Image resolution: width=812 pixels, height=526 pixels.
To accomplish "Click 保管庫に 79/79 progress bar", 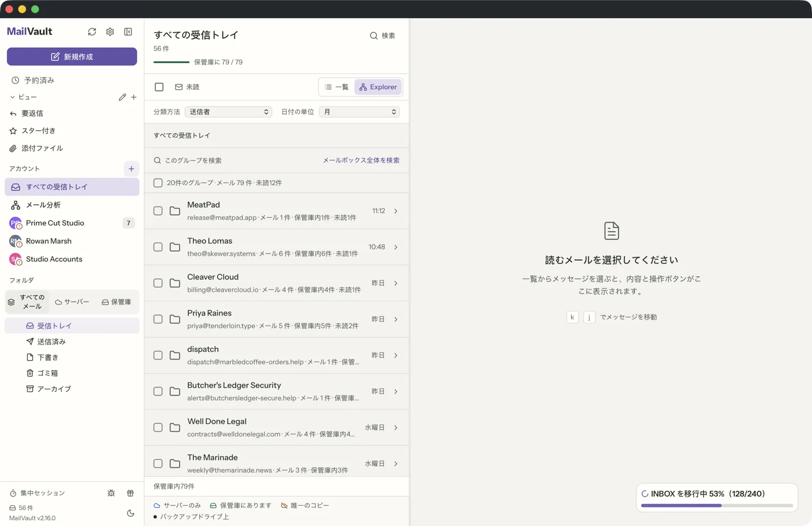I will click(171, 62).
